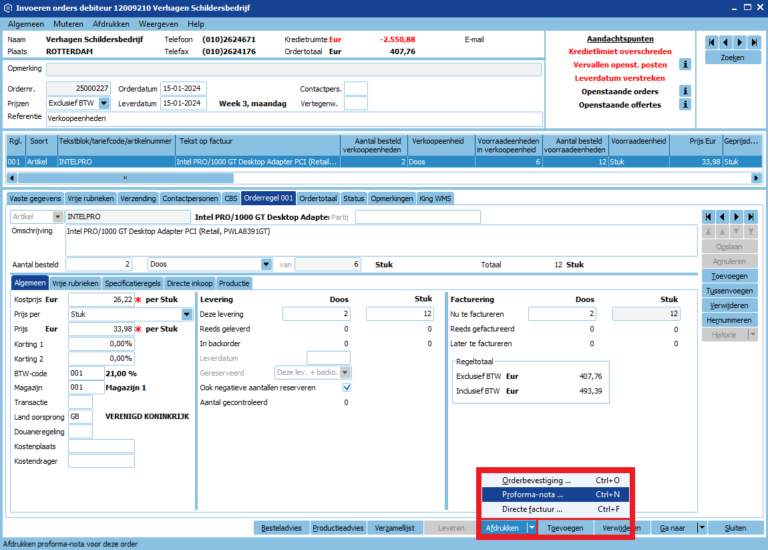Open the Doos unit dropdown
Image resolution: width=768 pixels, height=550 pixels.
[266, 264]
